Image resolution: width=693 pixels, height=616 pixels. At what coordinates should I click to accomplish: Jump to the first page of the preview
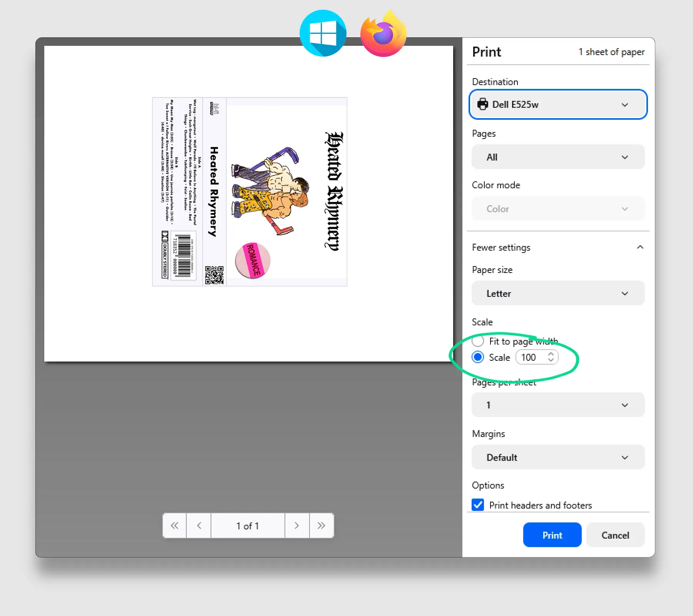(x=174, y=526)
